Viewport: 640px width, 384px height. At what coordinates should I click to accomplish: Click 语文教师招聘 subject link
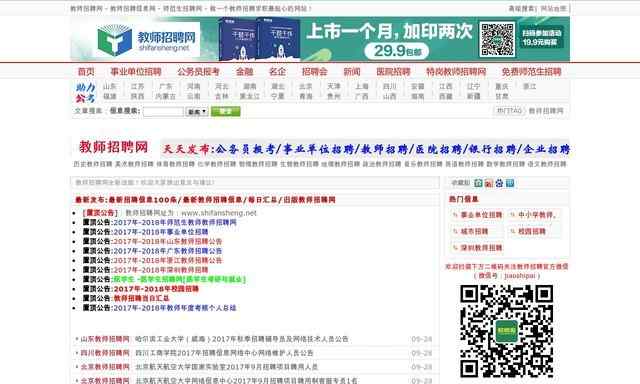coord(547,164)
